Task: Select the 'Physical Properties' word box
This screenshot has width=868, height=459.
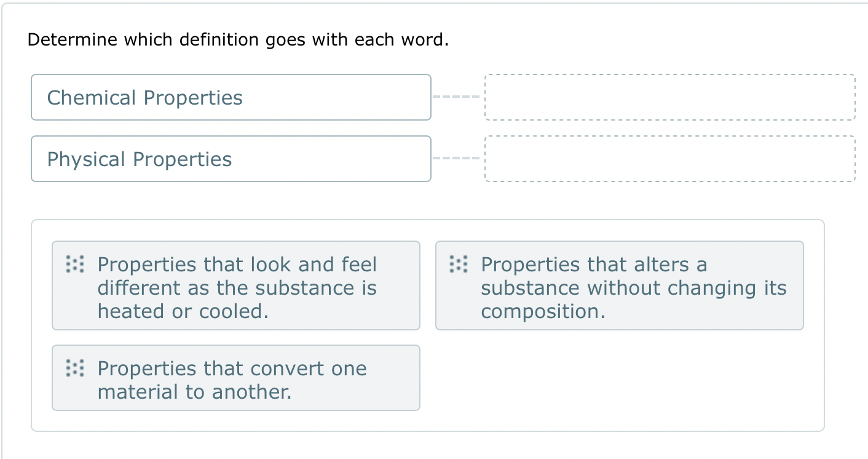Action: point(231,158)
